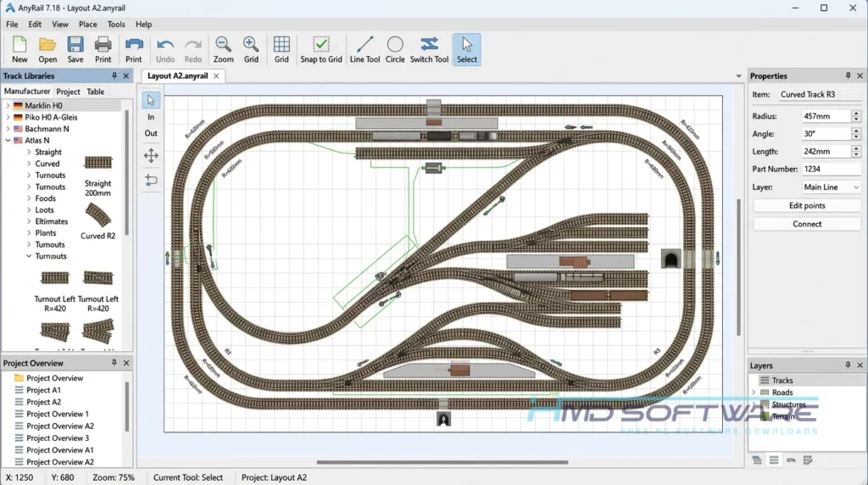Open the Edit menu
This screenshot has width=868, height=485.
click(35, 25)
